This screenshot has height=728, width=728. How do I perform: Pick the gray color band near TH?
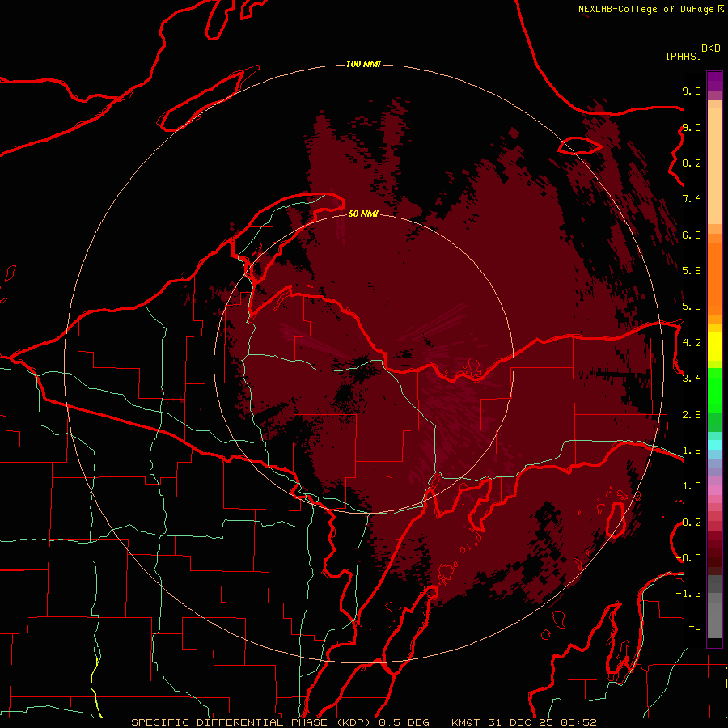click(x=714, y=620)
